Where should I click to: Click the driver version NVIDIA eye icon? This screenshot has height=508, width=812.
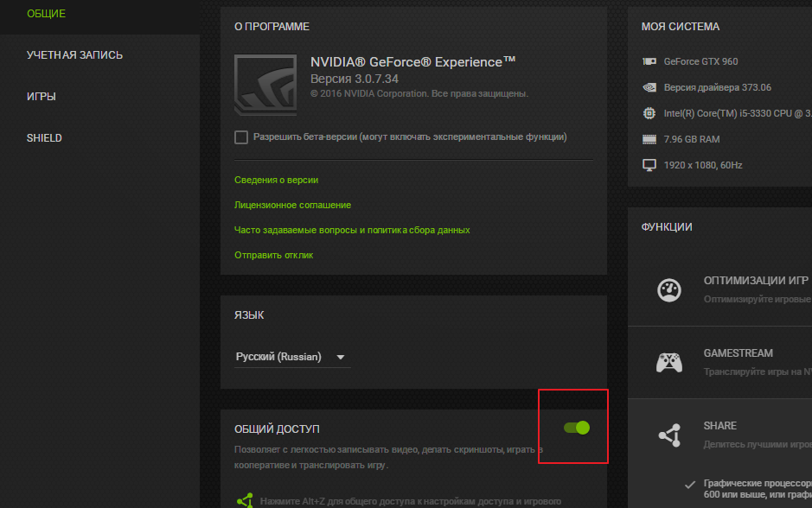click(649, 87)
